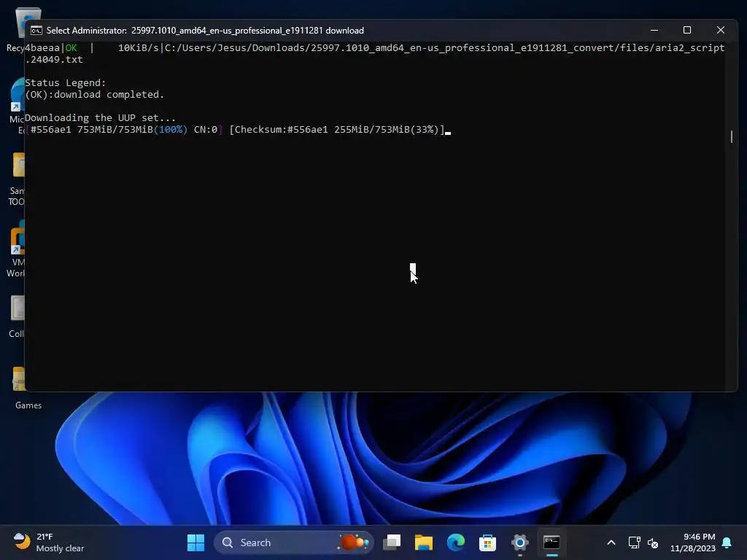Screen dimensions: 747x560
Task: Launch File Explorer from the taskbar
Action: tap(424, 542)
